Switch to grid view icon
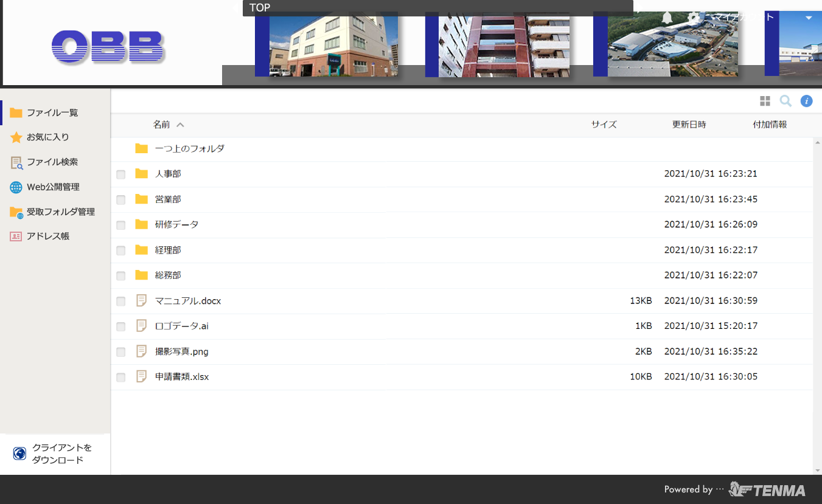 click(x=765, y=101)
